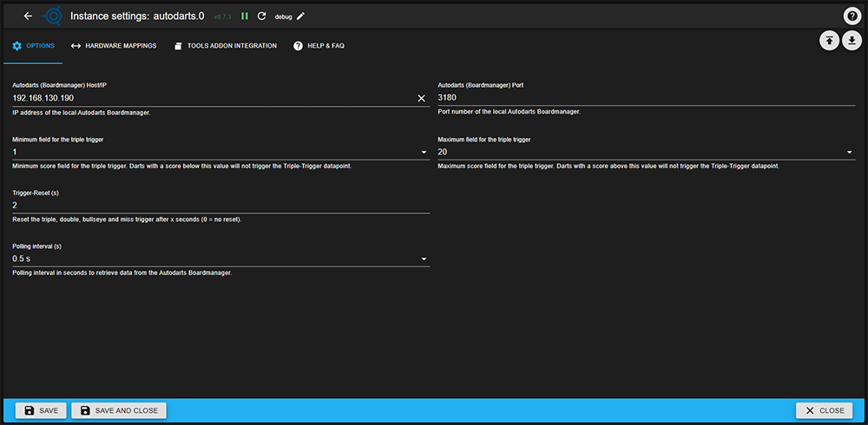Screen dimensions: 868x425
Task: Click the 'Maximum score field' description
Action: (608, 166)
